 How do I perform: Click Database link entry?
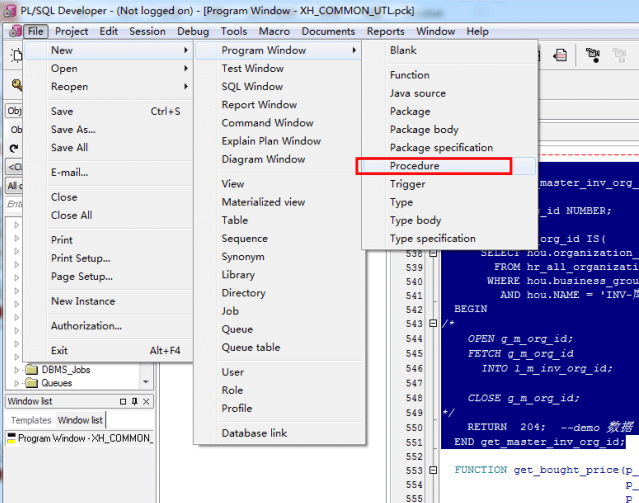coord(278,433)
